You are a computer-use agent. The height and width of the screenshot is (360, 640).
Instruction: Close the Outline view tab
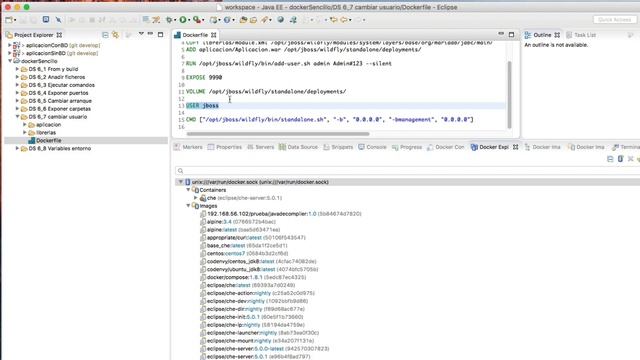click(x=557, y=35)
